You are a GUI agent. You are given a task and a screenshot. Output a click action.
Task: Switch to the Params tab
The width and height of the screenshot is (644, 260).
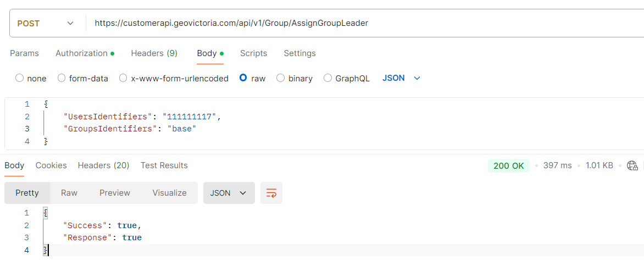coord(24,53)
